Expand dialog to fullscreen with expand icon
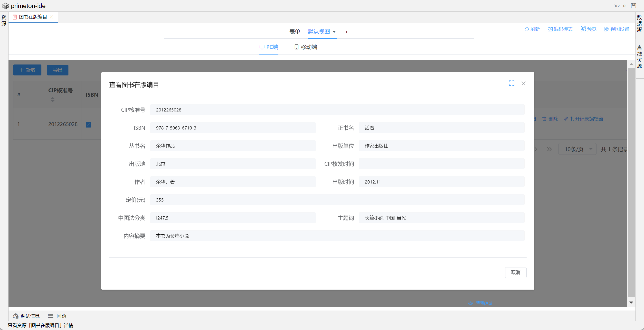The image size is (644, 330). click(x=511, y=83)
